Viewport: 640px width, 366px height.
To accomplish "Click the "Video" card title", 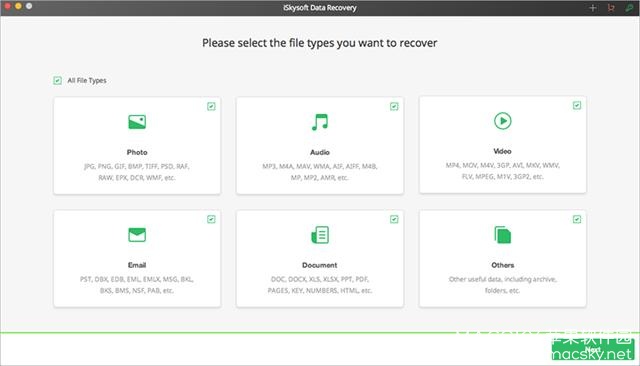I will (502, 151).
